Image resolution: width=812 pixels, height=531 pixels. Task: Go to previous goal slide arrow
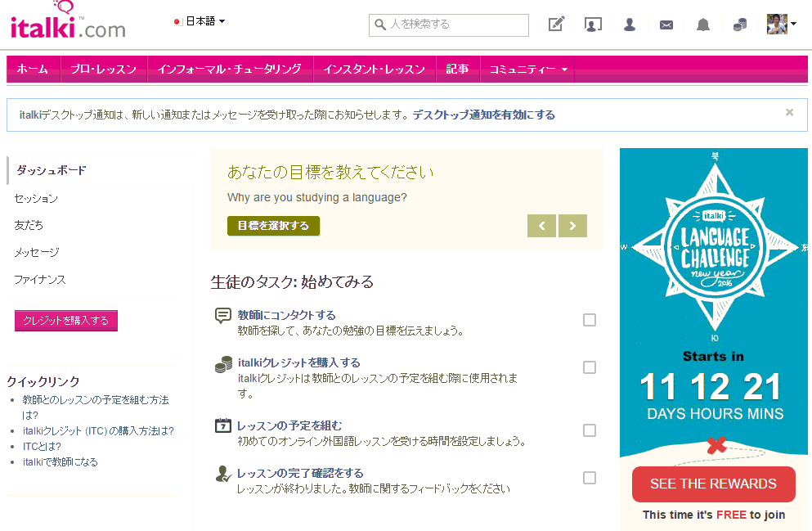(541, 226)
